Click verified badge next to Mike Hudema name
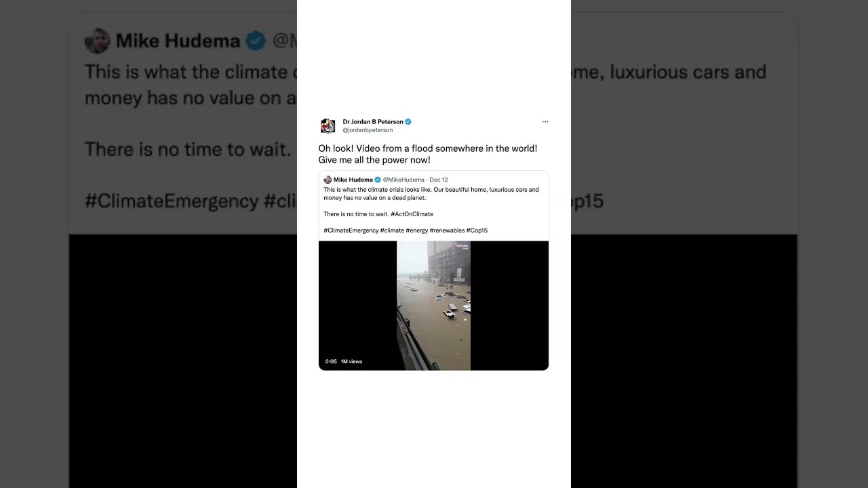Viewport: 868px width, 488px height. tap(378, 180)
